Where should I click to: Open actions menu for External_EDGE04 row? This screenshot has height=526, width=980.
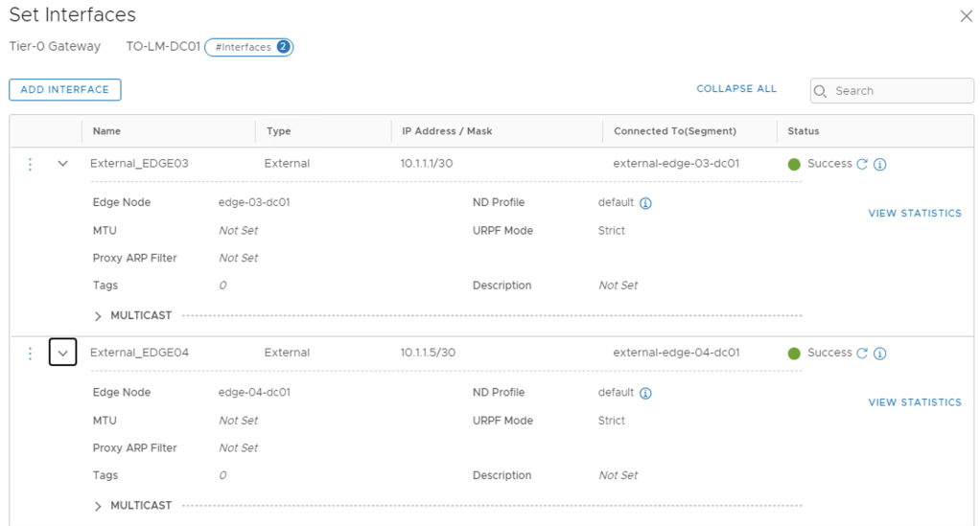(30, 354)
